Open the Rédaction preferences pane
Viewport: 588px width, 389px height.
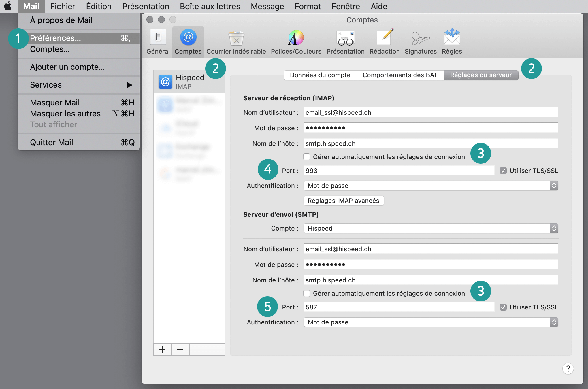pos(385,42)
